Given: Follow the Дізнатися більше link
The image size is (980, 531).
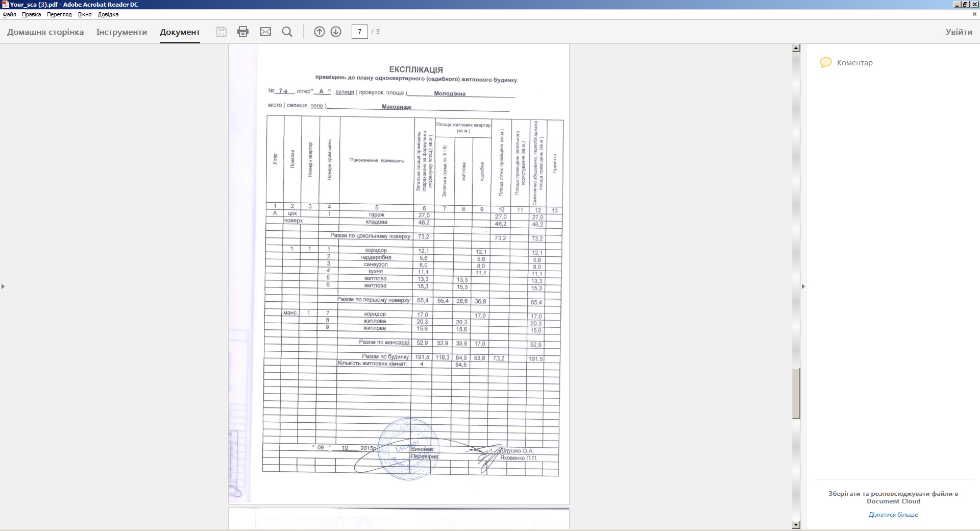Looking at the screenshot, I should 893,515.
